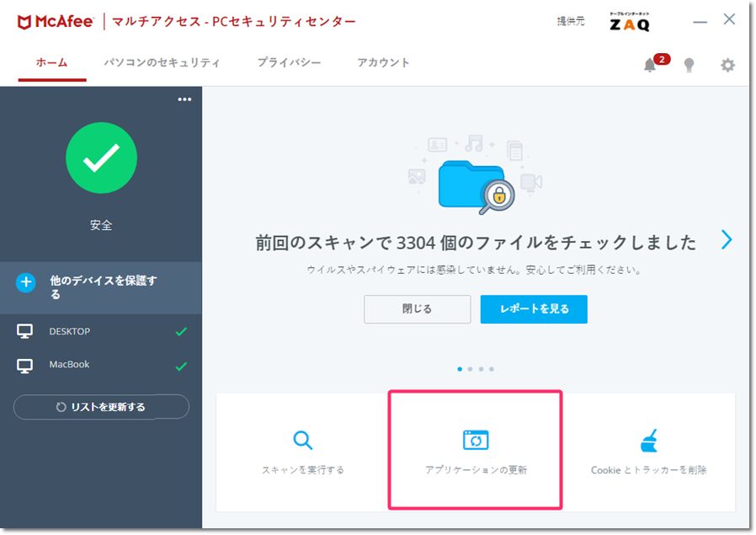
Task: Open the プライバシー tab
Action: tap(289, 62)
